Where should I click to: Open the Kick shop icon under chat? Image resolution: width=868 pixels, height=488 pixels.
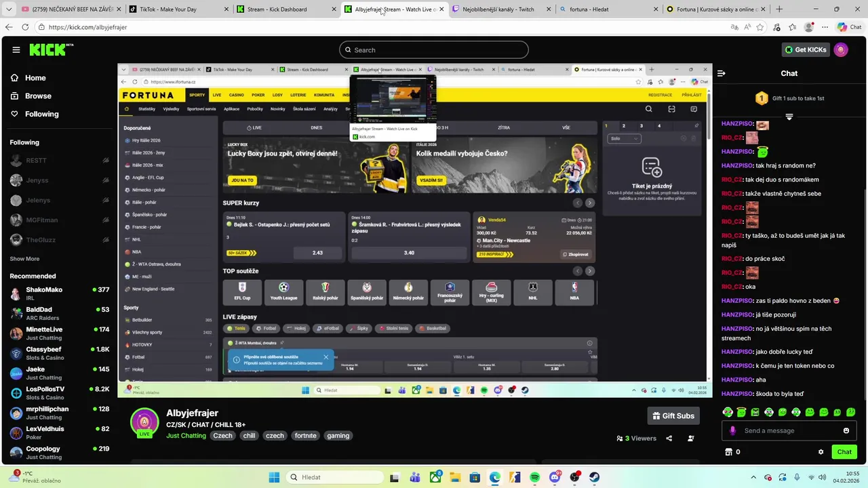(x=729, y=452)
